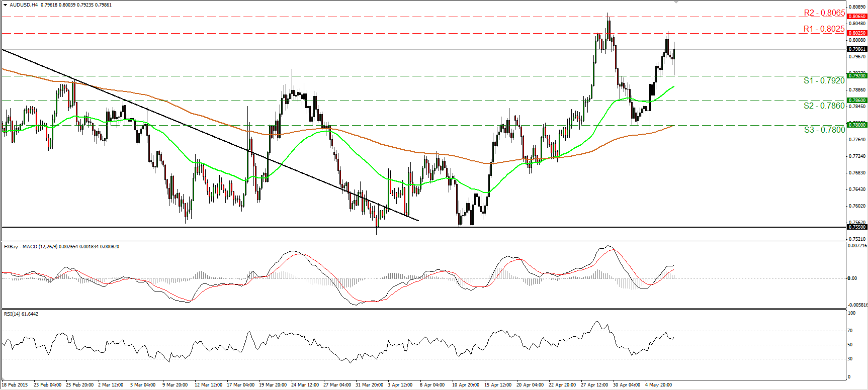Viewport: 868px width, 390px height.
Task: Click the 9 Mar 20:00 time label
Action: coord(175,385)
